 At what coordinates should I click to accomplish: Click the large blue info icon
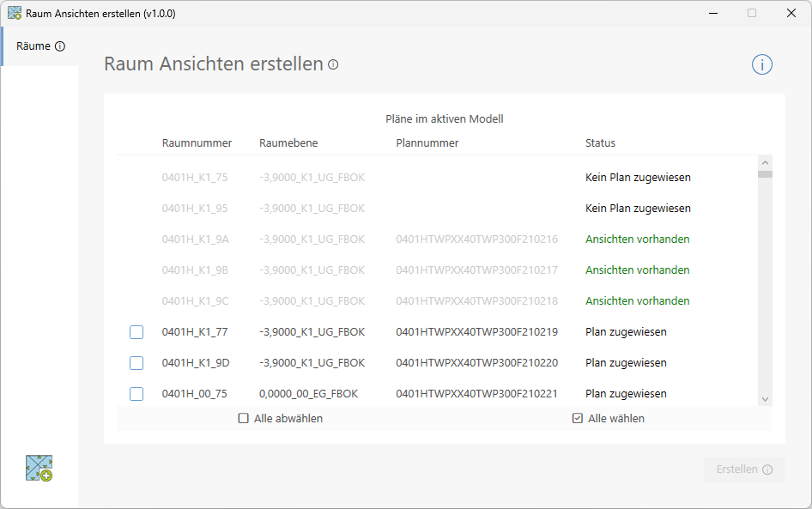tap(762, 64)
